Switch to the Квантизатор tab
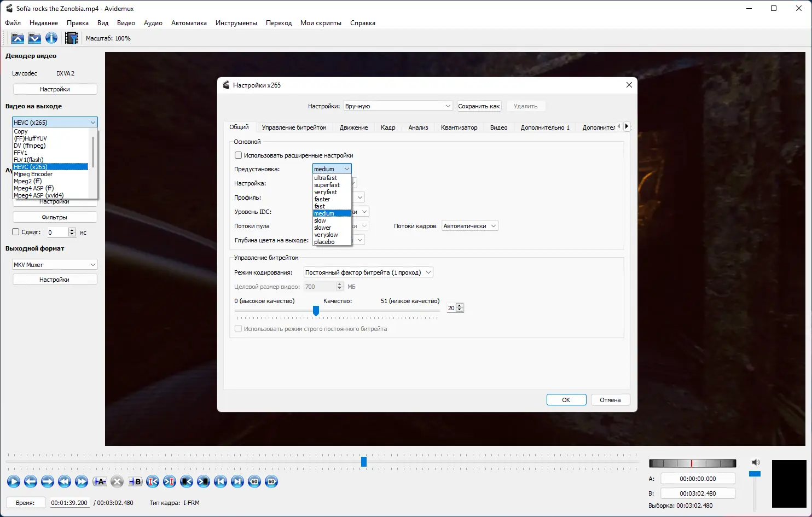Viewport: 812px width, 517px height. click(459, 127)
